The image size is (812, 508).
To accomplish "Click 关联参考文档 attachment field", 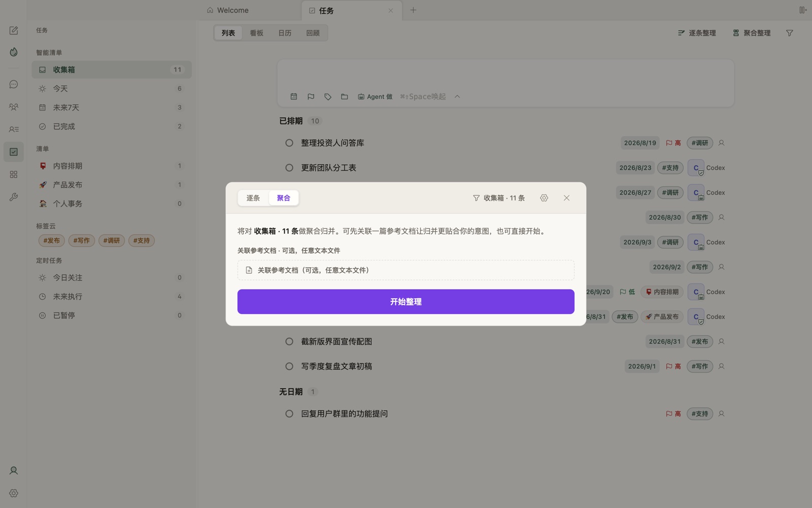I will [x=406, y=270].
